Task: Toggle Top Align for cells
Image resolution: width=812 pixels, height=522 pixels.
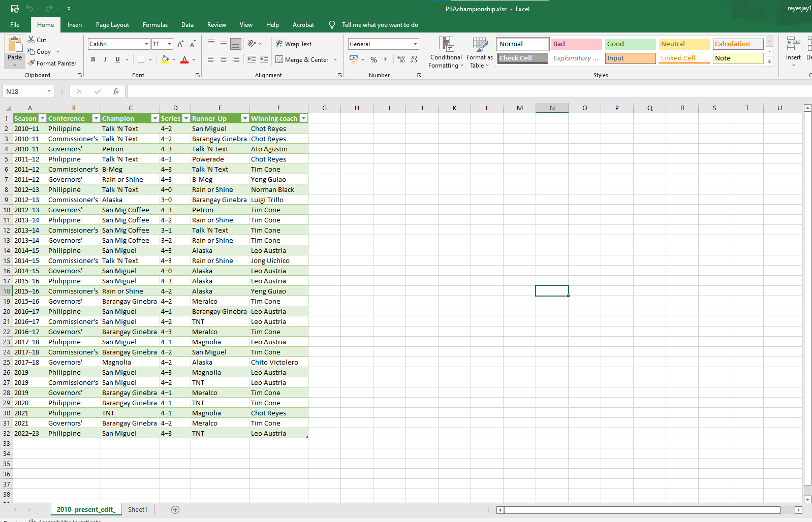Action: click(211, 44)
